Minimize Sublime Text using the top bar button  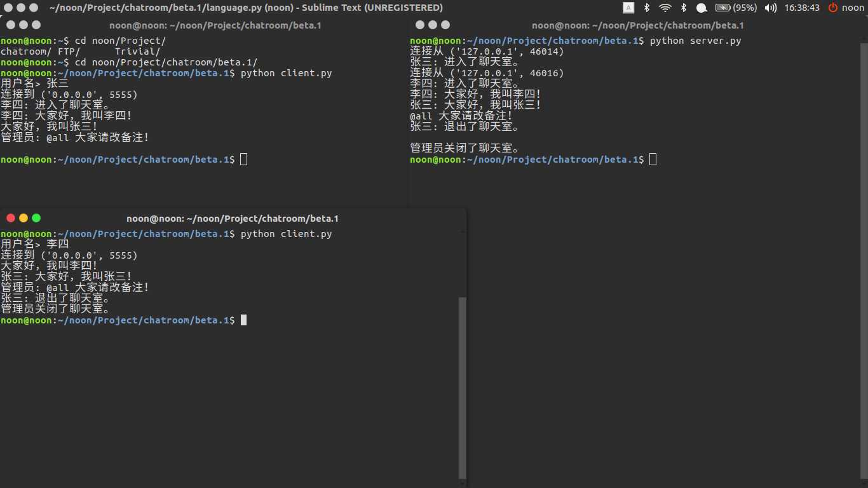(x=21, y=8)
